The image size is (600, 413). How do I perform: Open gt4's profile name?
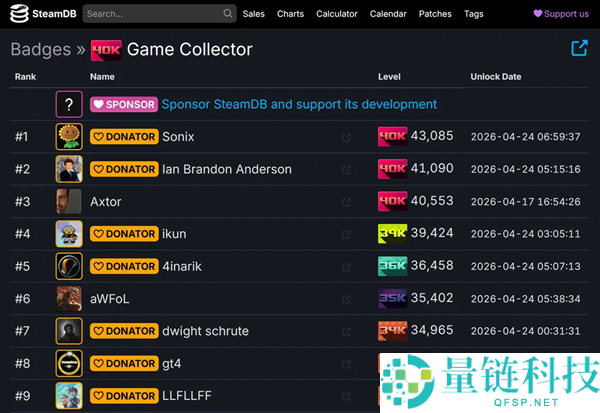(x=171, y=364)
